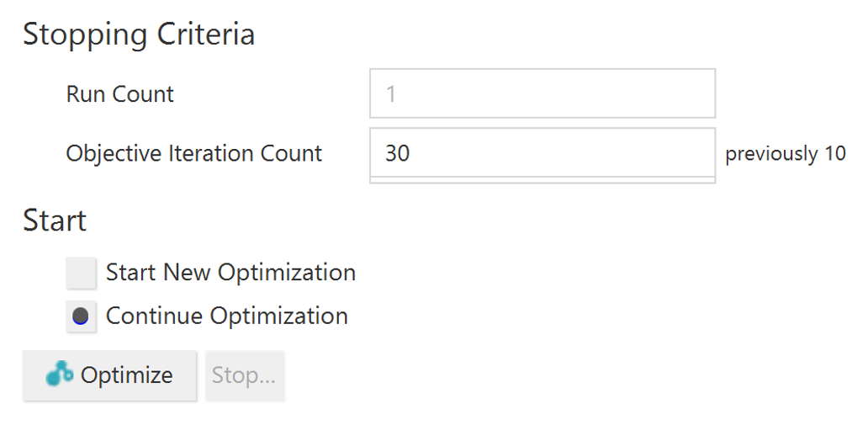Click the thin strip below the iteration field
868x425 pixels.
(542, 180)
